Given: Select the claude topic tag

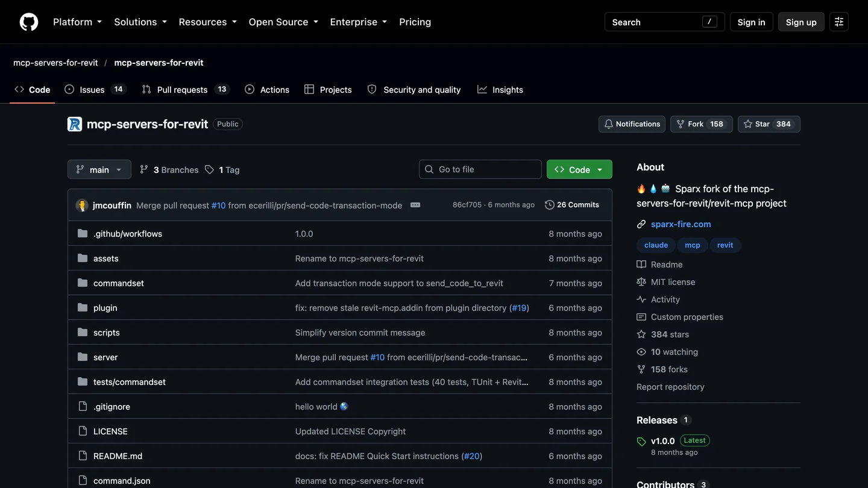Looking at the screenshot, I should [656, 245].
